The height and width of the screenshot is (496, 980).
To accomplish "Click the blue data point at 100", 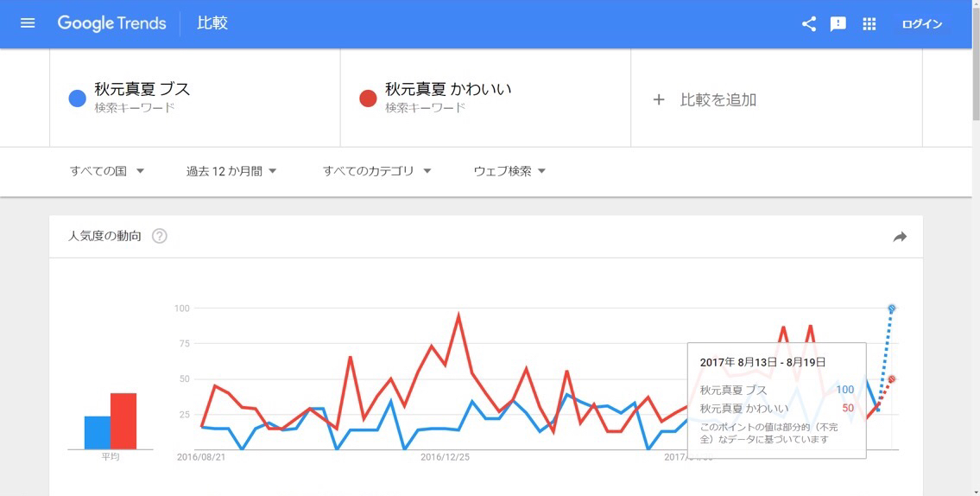I will [x=892, y=308].
